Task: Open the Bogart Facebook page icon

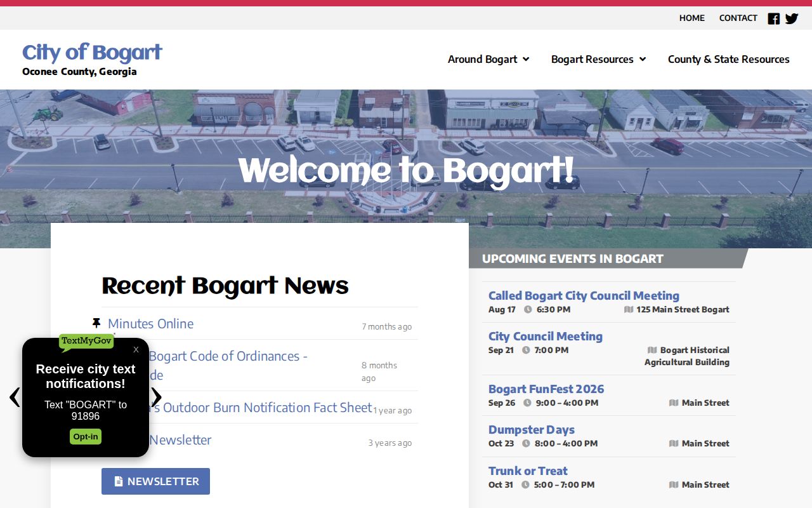Action: pos(774,18)
